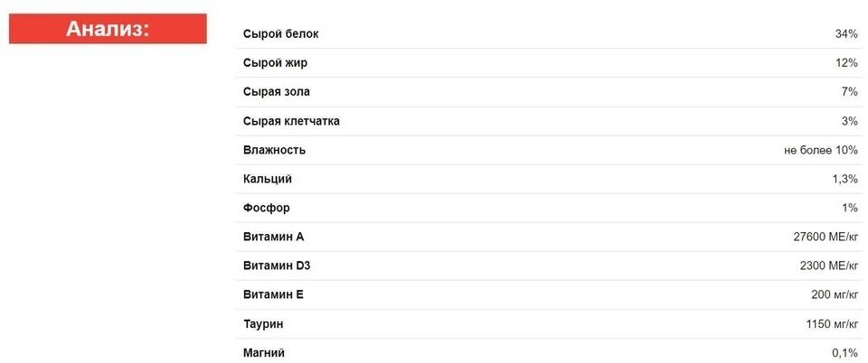The width and height of the screenshot is (868, 363).
Task: Click the 7% ash value
Action: pos(849,92)
